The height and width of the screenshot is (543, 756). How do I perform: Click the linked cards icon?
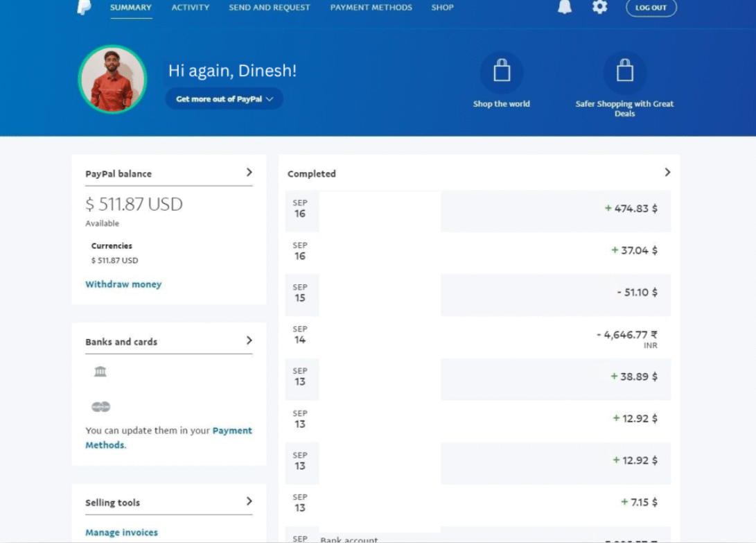(99, 406)
